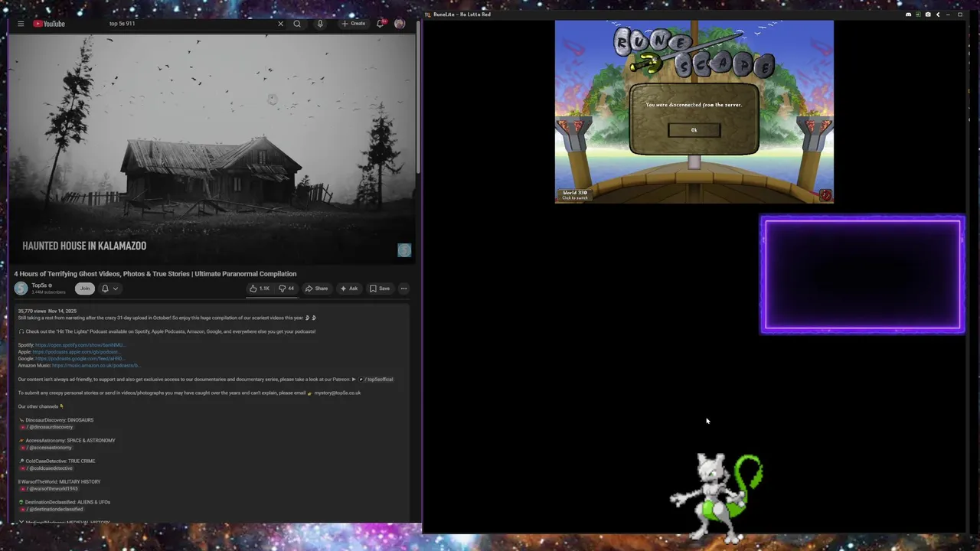Open the @dinosaurdiscovery channel link
Screen dimensions: 980x551
tap(47, 427)
